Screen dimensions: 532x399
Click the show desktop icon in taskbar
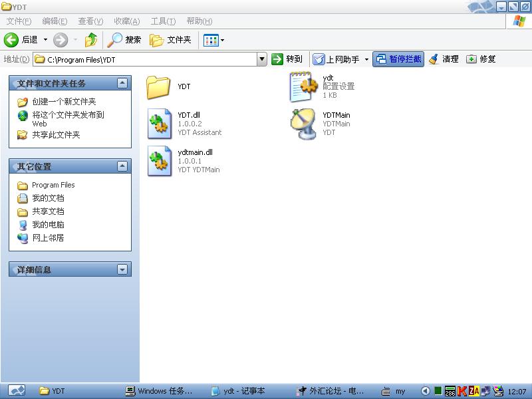click(x=16, y=391)
